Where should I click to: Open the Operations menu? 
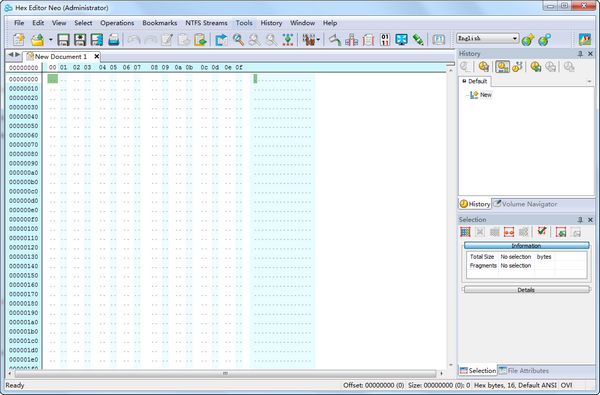(x=117, y=23)
